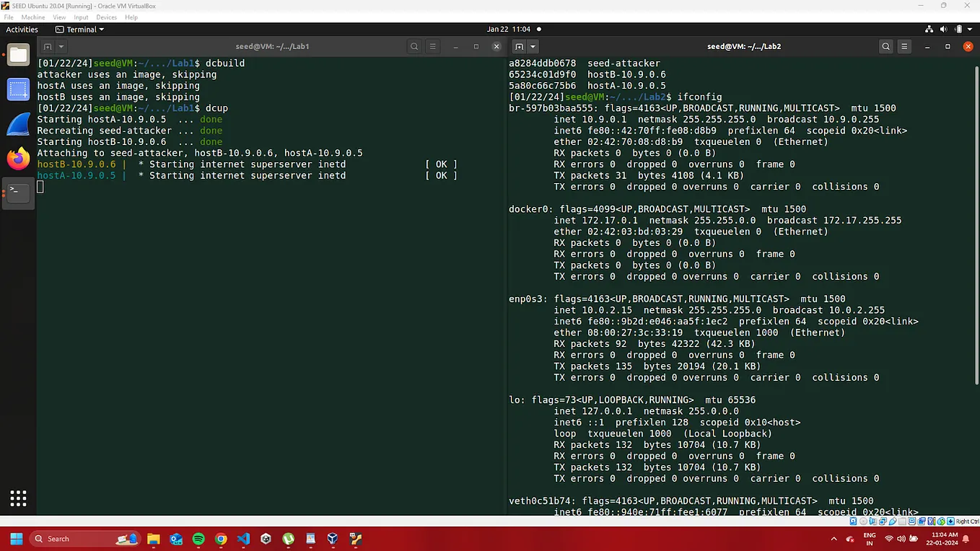Toggle the Wi-Fi network tray icon

pos(890,539)
